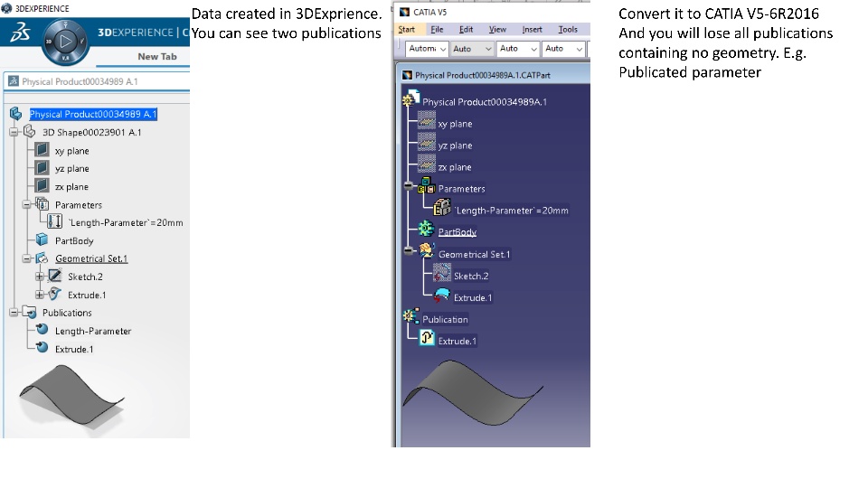Screen dimensions: 868x488
Task: Click PartBody gear icon in CATIA V5
Action: [x=426, y=229]
